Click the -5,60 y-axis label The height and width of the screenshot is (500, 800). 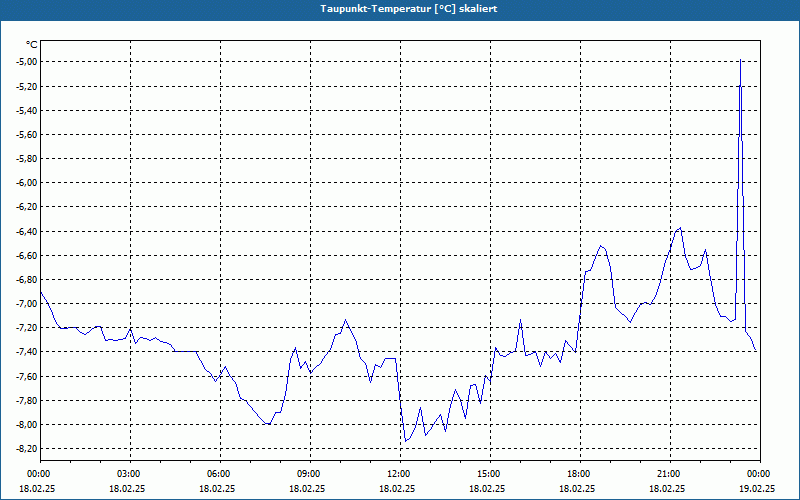[x=26, y=135]
